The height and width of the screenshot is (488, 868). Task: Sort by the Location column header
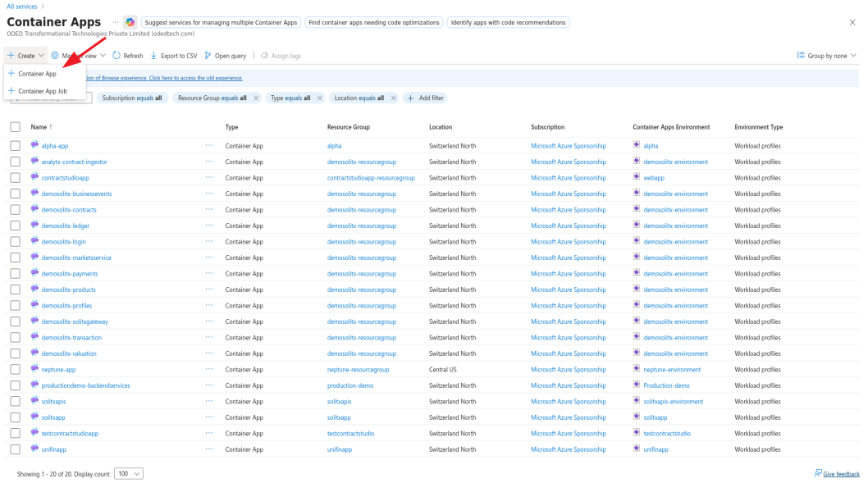pyautogui.click(x=441, y=126)
